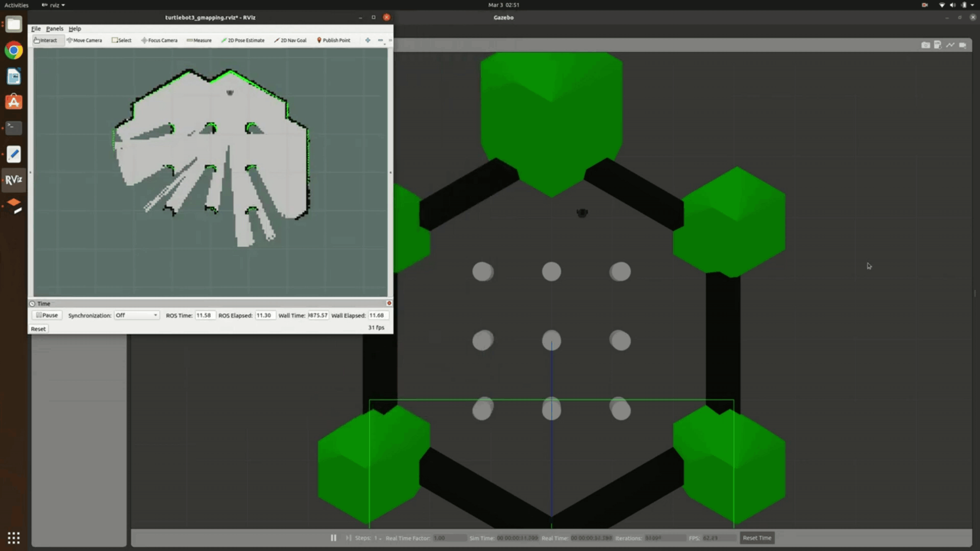Pick the Focus Camera tool
Screen dimensions: 980x551
pos(159,40)
